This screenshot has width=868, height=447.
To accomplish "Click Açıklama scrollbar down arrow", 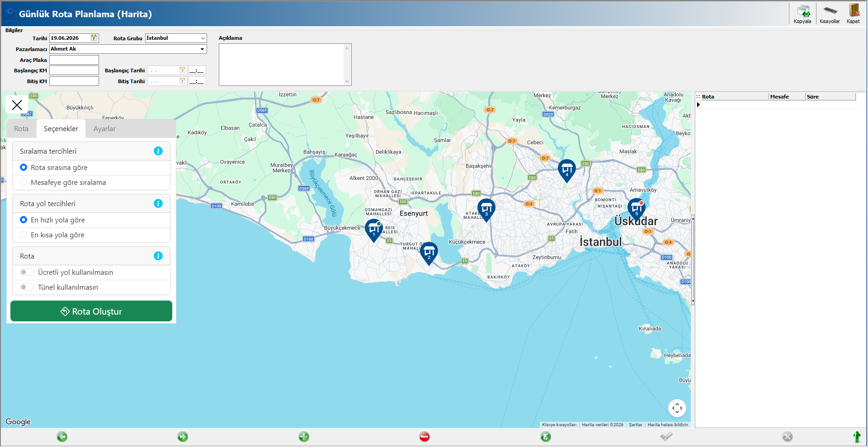I will [x=347, y=81].
